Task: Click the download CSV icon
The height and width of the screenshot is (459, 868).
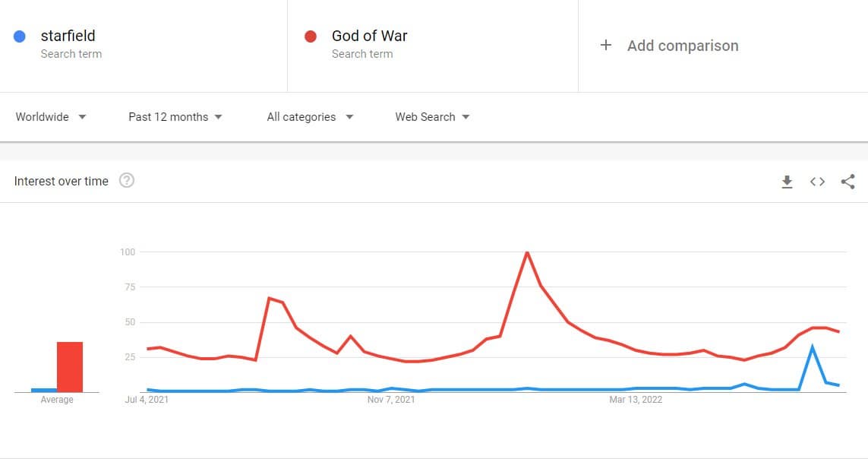Action: [787, 182]
